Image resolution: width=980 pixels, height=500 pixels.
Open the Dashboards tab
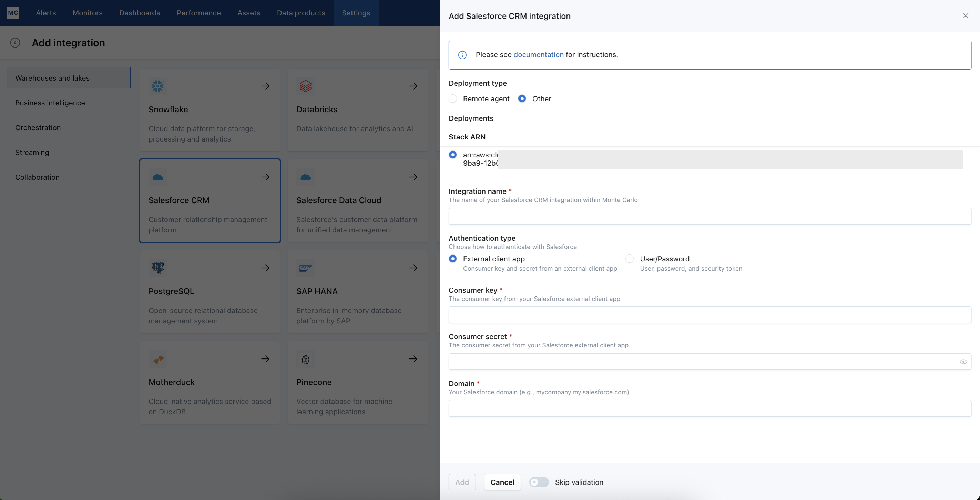[140, 13]
